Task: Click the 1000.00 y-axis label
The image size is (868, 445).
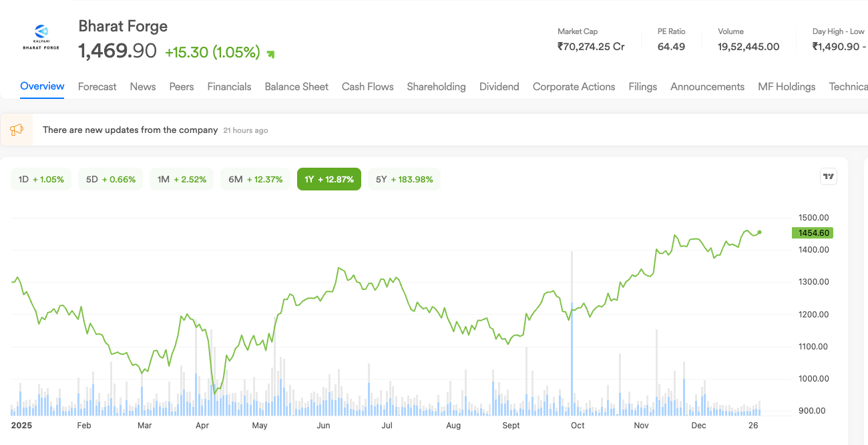Action: (x=813, y=378)
